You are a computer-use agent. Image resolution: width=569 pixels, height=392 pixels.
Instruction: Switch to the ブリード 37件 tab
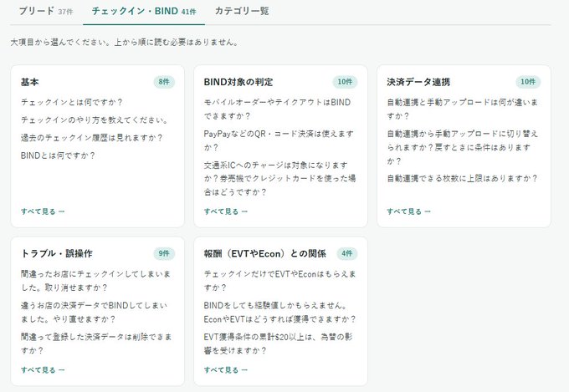46,11
